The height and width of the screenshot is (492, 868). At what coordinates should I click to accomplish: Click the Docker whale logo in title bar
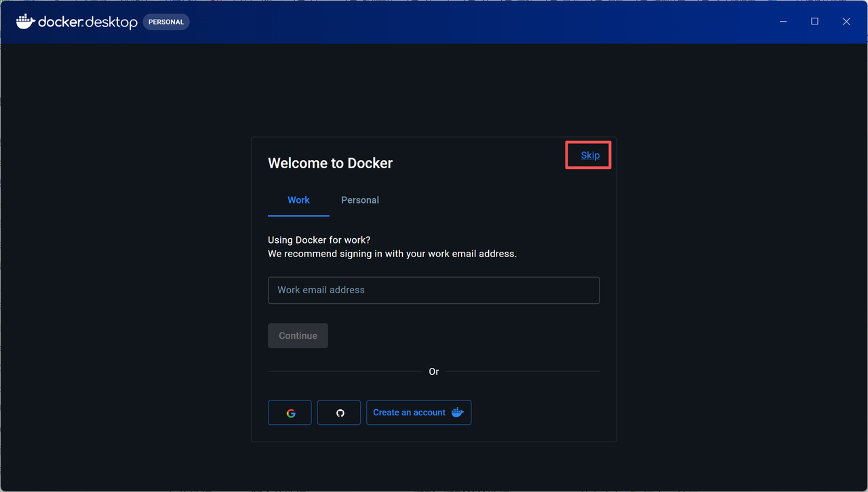click(25, 22)
